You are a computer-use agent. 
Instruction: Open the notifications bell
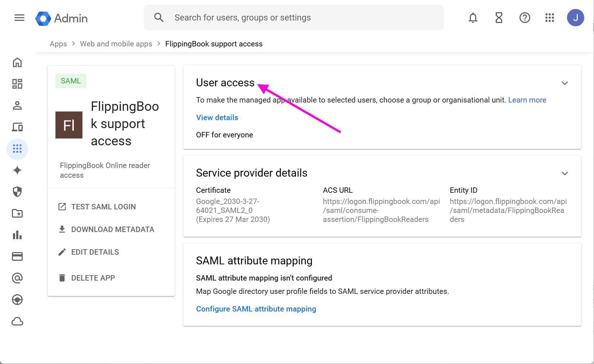pyautogui.click(x=473, y=18)
